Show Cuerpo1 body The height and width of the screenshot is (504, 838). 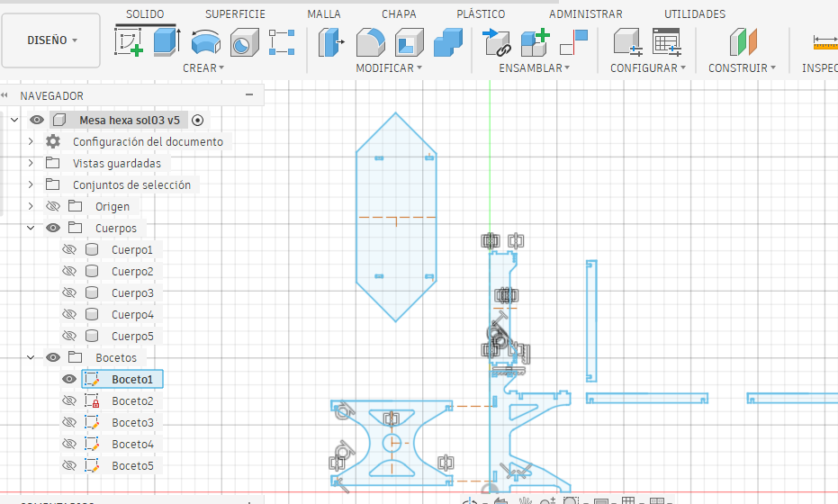tap(69, 249)
